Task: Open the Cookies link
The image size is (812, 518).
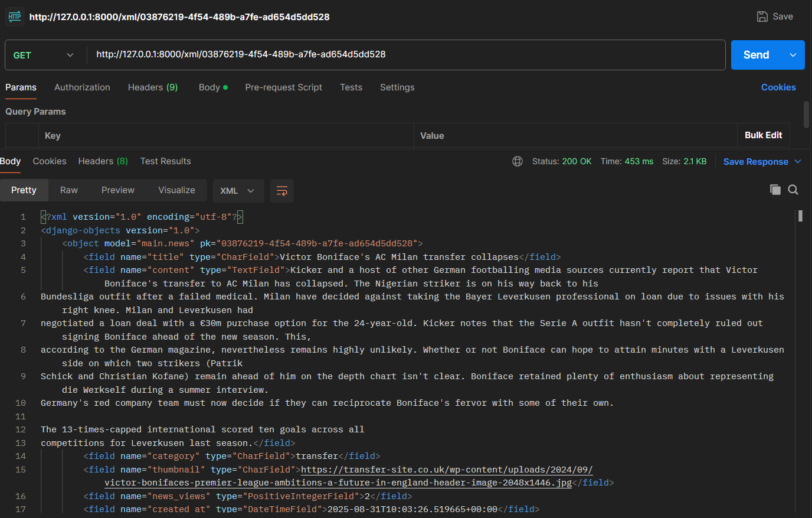Action: (778, 87)
